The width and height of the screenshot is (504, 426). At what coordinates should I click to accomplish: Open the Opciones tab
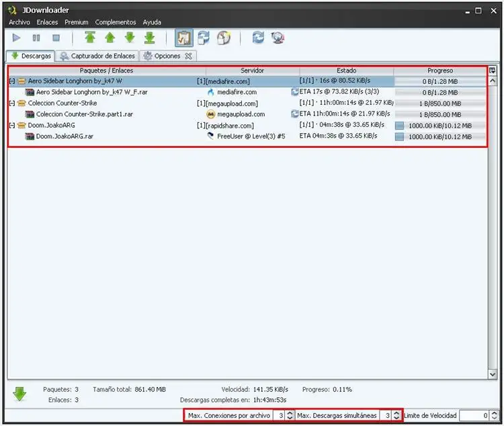click(x=167, y=56)
